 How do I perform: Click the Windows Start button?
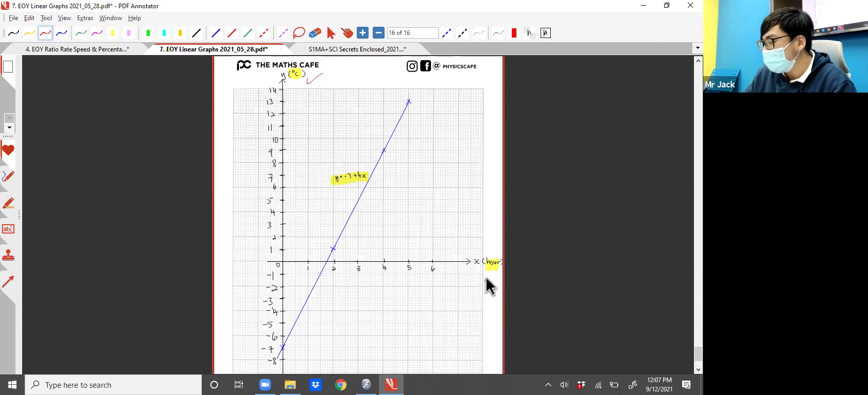12,385
